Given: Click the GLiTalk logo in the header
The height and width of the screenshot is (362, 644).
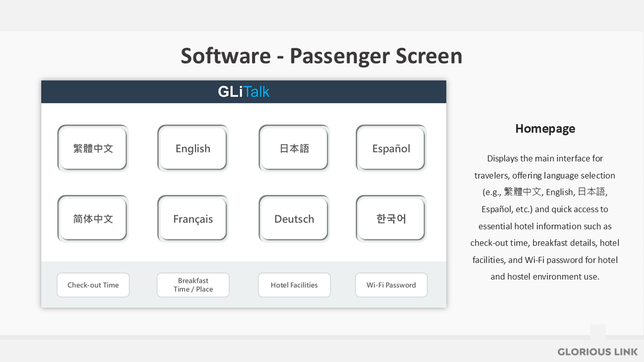Looking at the screenshot, I should [x=244, y=92].
